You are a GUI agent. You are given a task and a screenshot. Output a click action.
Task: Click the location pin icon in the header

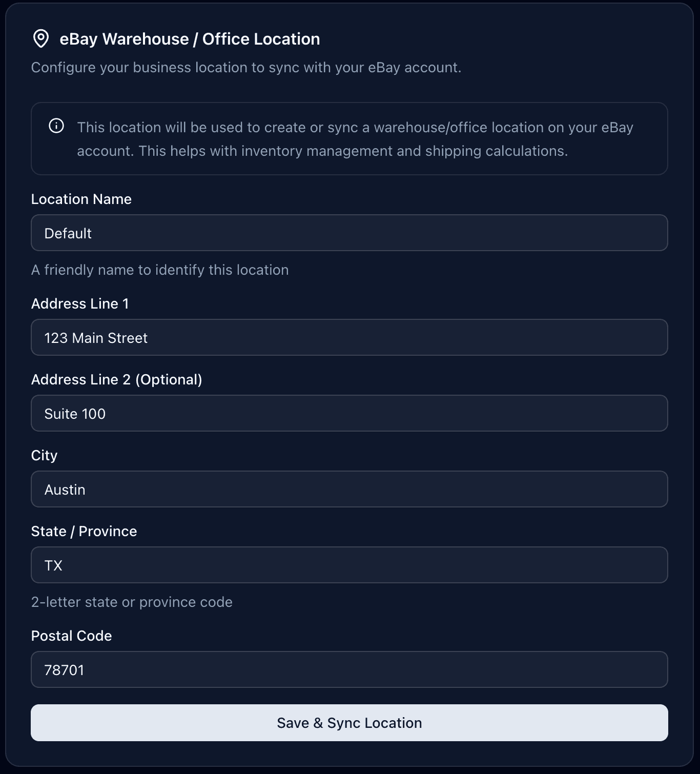(x=42, y=38)
